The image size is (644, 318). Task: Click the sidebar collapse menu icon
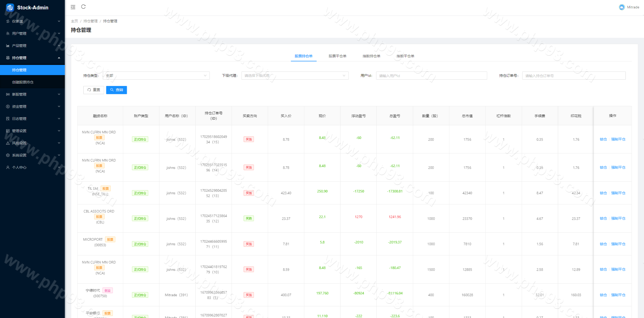pos(73,7)
